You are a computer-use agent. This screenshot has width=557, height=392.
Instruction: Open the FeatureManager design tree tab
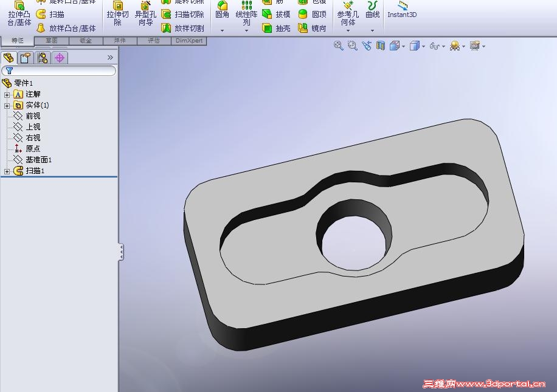click(x=9, y=58)
